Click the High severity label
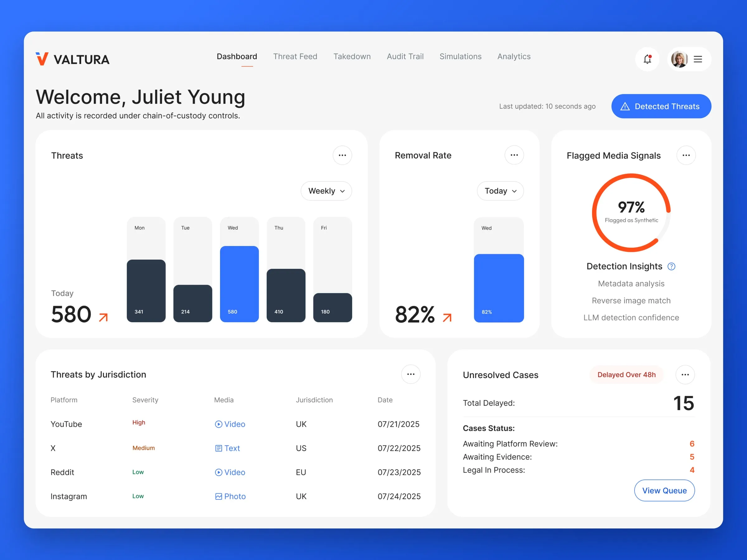Screen dimensions: 747x560 pos(139,422)
